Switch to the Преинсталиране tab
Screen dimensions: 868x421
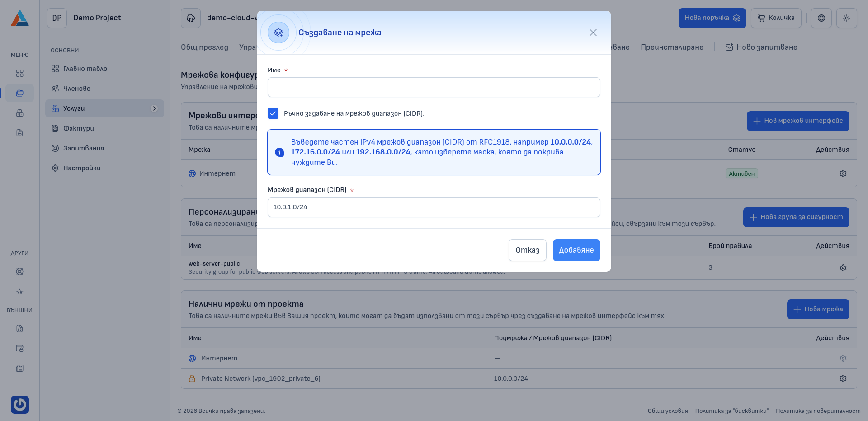pyautogui.click(x=672, y=47)
